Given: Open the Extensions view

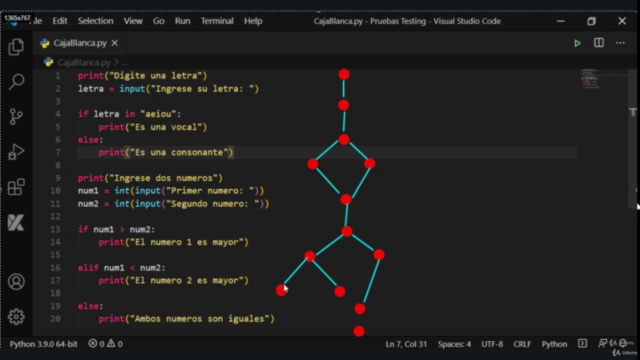Looking at the screenshot, I should (x=16, y=187).
